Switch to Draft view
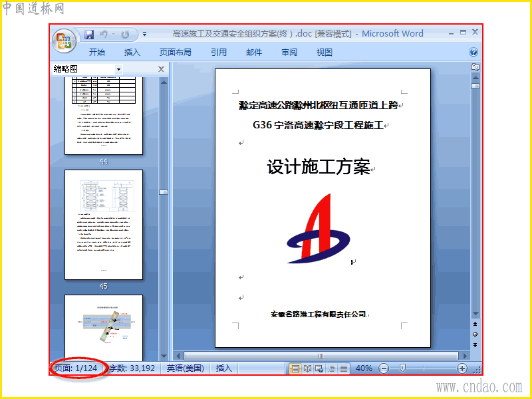Image resolution: width=532 pixels, height=399 pixels. 344,368
